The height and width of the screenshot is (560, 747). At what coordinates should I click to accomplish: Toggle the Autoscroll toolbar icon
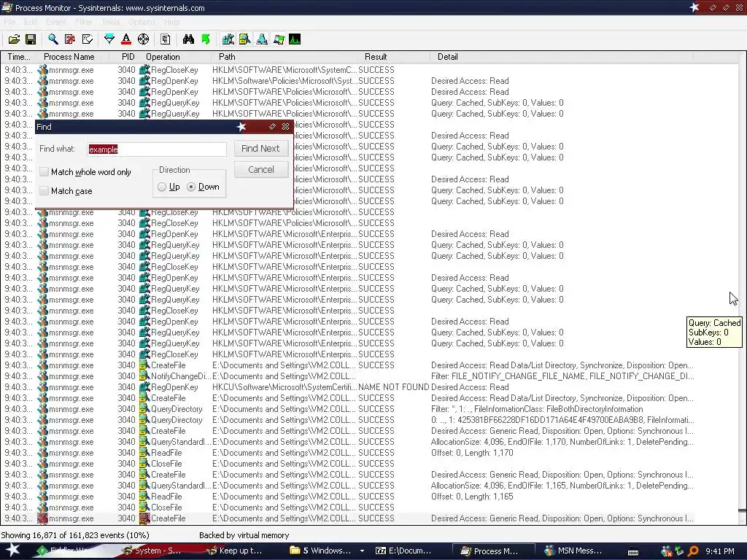[x=69, y=39]
